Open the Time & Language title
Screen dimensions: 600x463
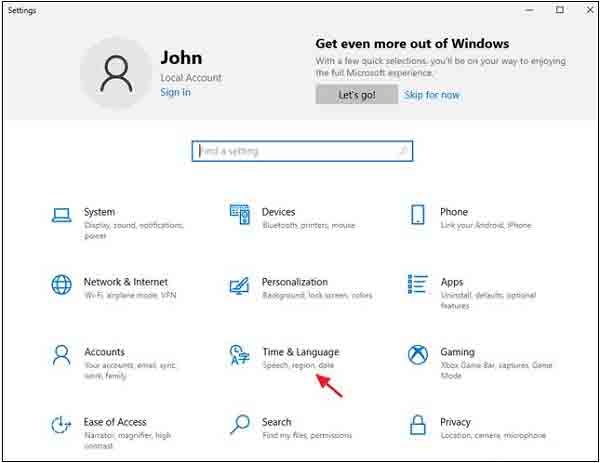point(301,352)
